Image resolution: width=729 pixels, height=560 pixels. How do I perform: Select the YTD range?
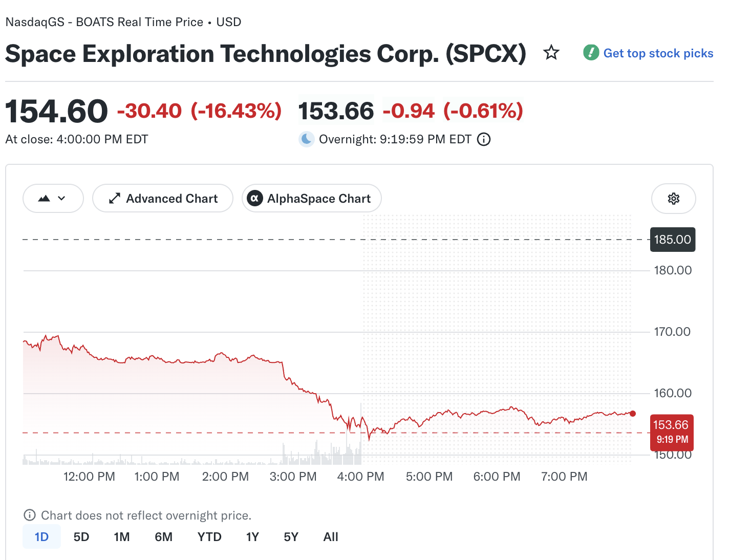pyautogui.click(x=209, y=537)
